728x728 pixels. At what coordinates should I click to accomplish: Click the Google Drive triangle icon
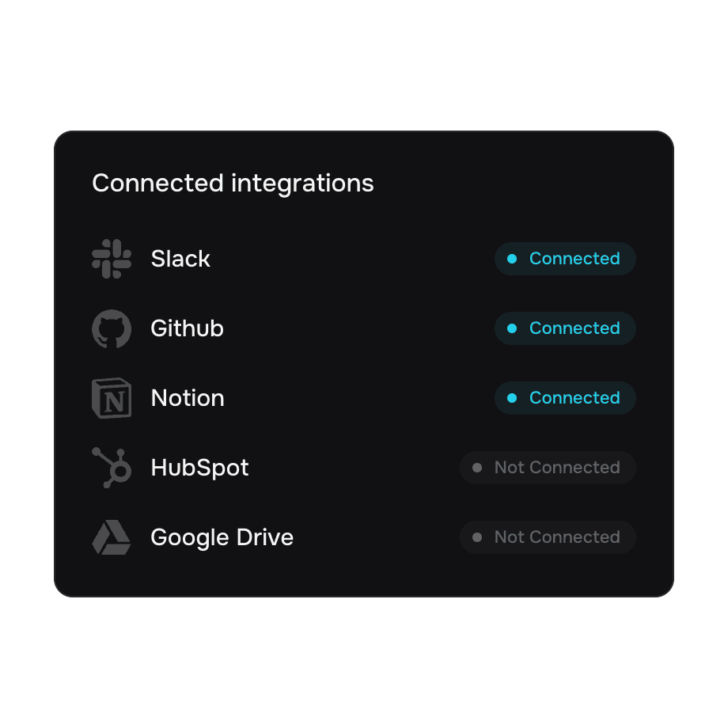[x=112, y=537]
